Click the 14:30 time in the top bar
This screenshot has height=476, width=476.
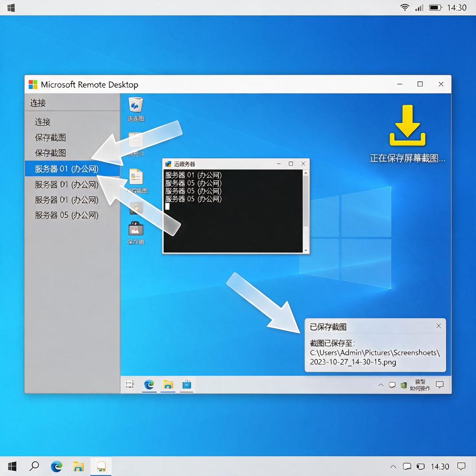pyautogui.click(x=456, y=7)
